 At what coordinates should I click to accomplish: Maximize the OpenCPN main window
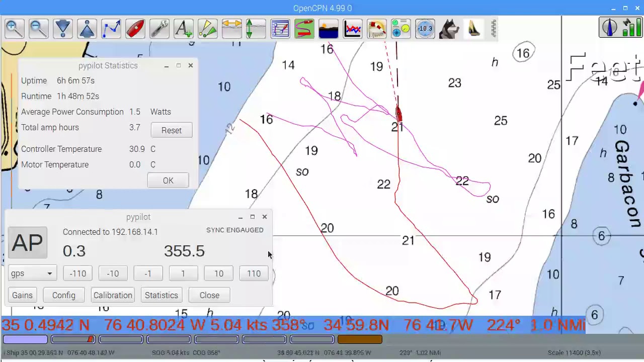[625, 8]
